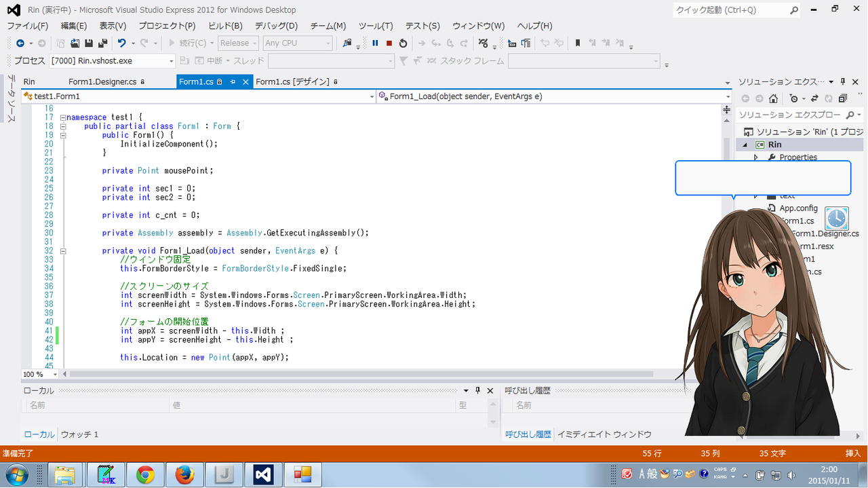Open Google Chrome from the taskbar

click(145, 474)
